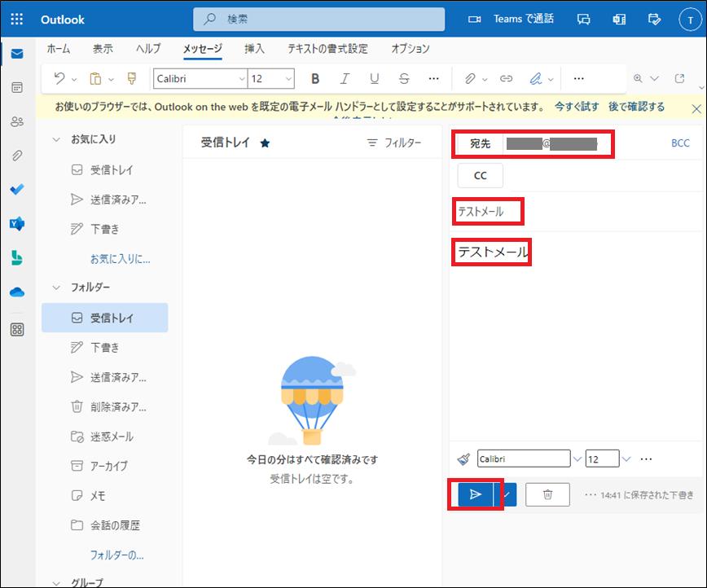Collapse the お気に入り section
707x588 pixels.
point(56,139)
